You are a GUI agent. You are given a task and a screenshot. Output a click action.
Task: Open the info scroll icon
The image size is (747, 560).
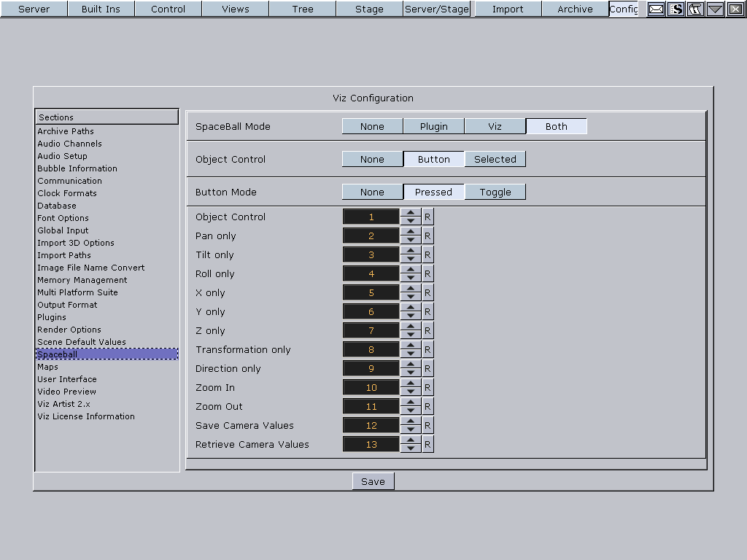695,9
